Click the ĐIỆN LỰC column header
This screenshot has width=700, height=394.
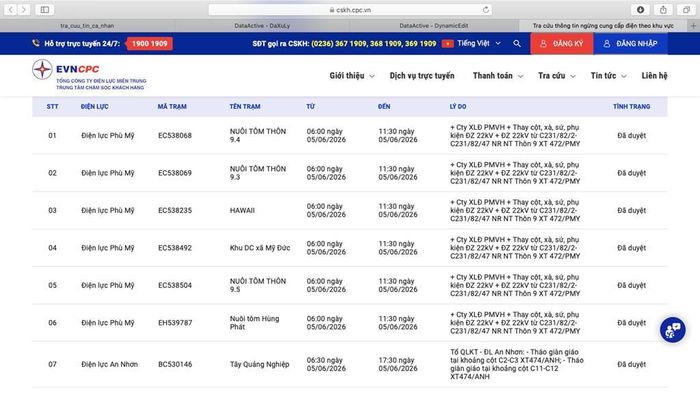[94, 107]
